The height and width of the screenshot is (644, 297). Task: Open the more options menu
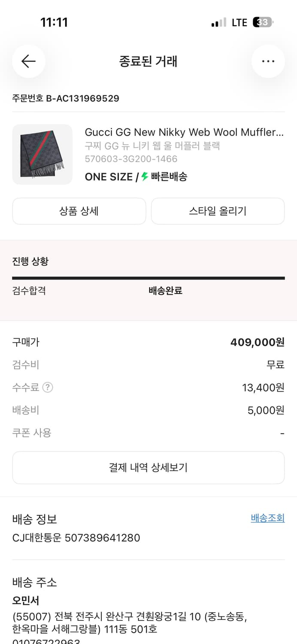click(268, 61)
